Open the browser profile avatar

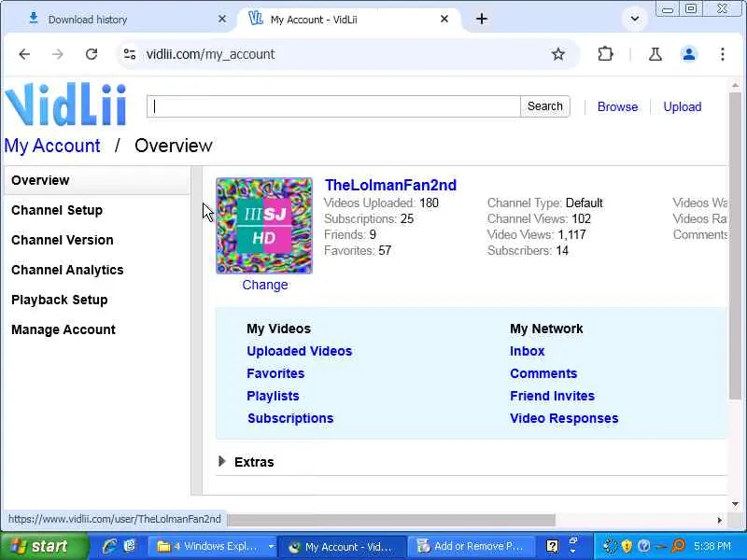689,54
